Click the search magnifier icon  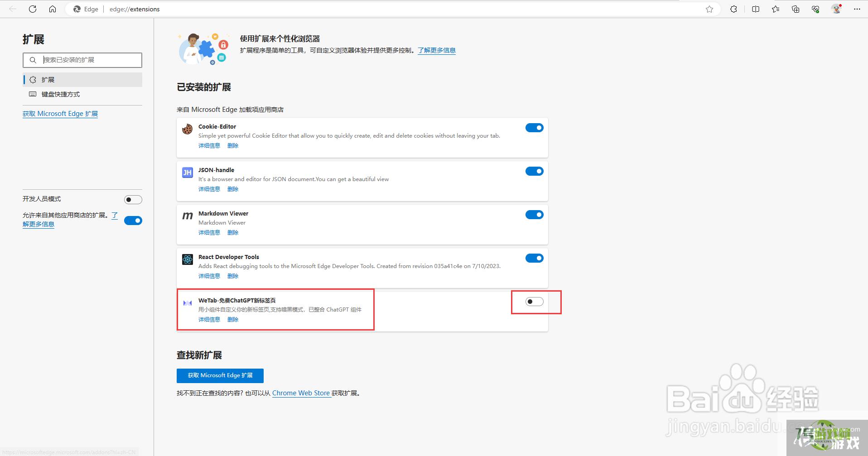click(33, 60)
